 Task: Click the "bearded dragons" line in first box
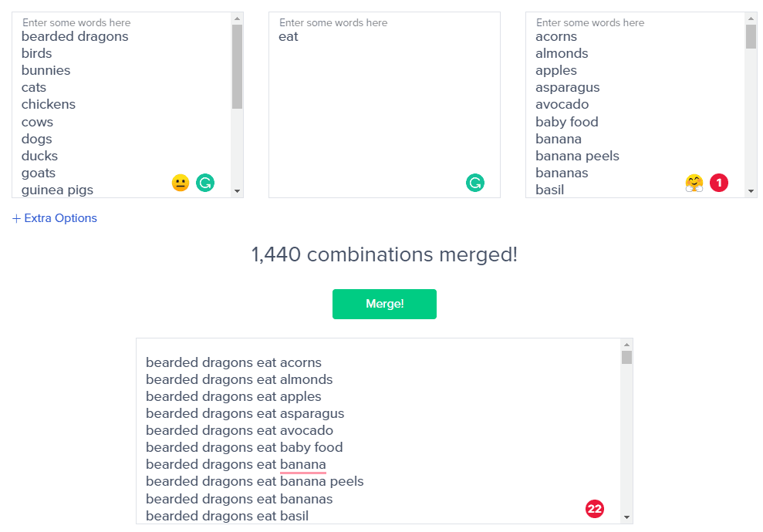click(75, 36)
